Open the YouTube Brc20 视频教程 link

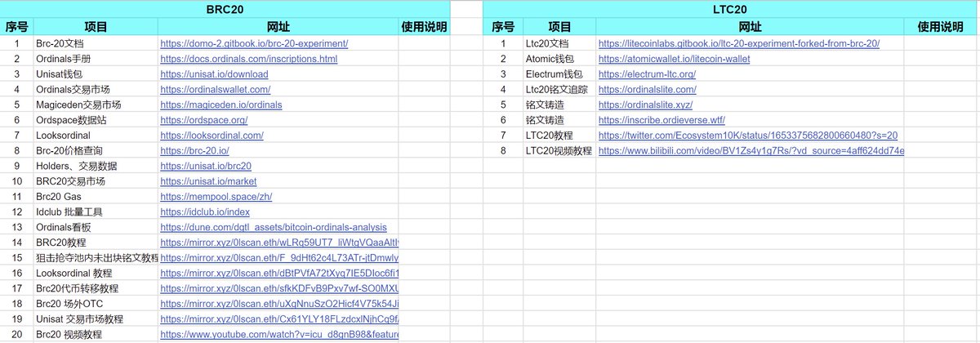coord(279,335)
